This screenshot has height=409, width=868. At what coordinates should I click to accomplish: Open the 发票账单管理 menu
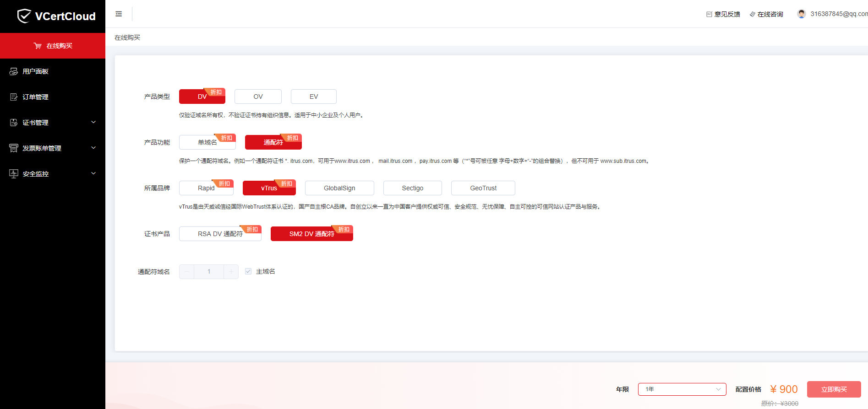[53, 148]
